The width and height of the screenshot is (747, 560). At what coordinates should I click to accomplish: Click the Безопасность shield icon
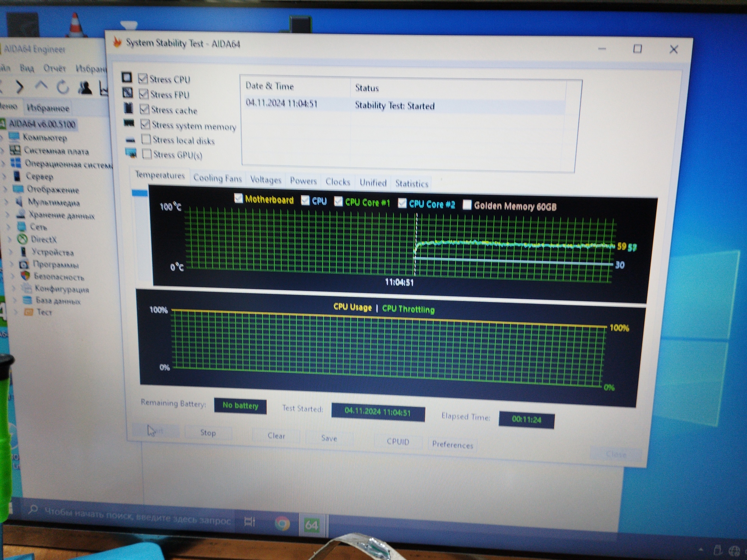click(25, 276)
